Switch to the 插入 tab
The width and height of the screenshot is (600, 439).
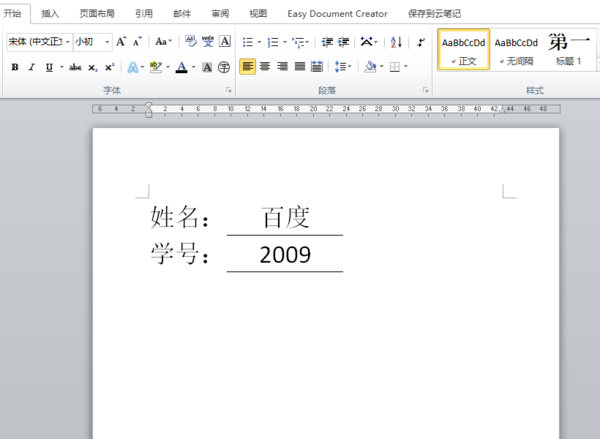(50, 14)
